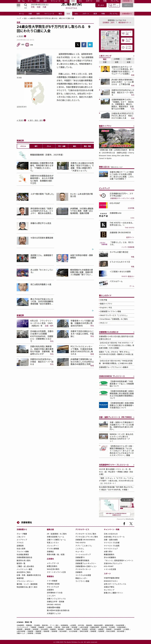Expand 京都新聞からのお知らせ chevron arrow
The height and width of the screenshot is (644, 151).
click(x=133, y=332)
